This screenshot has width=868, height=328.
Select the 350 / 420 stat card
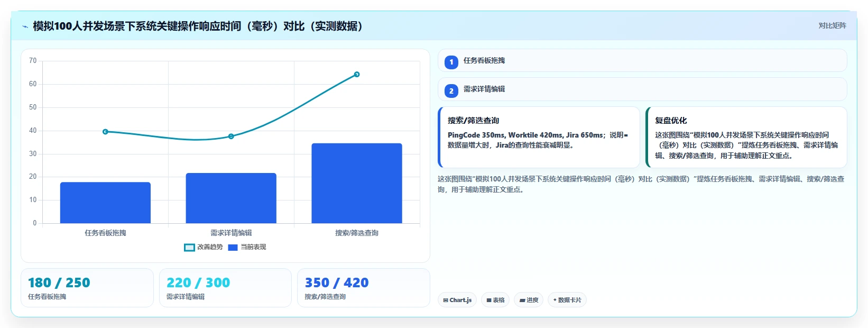[x=364, y=288]
